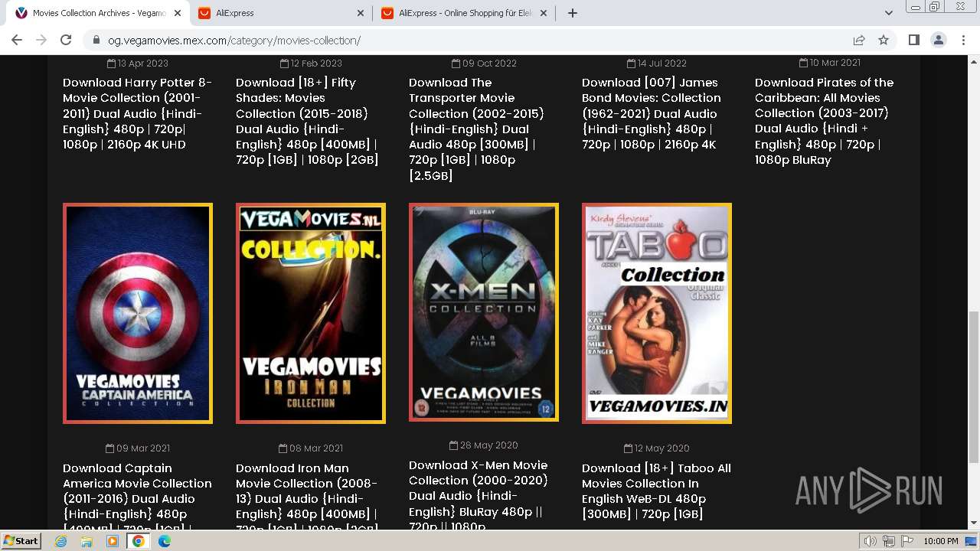Viewport: 980px width, 551px height.
Task: Select the Chrome taskbar icon
Action: pos(139,541)
